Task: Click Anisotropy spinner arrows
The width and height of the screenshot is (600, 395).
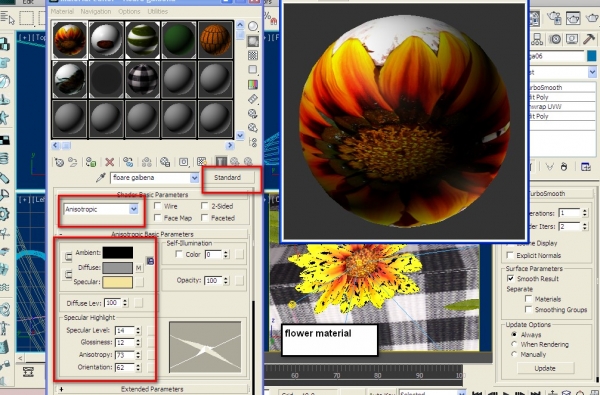Action: [x=138, y=355]
